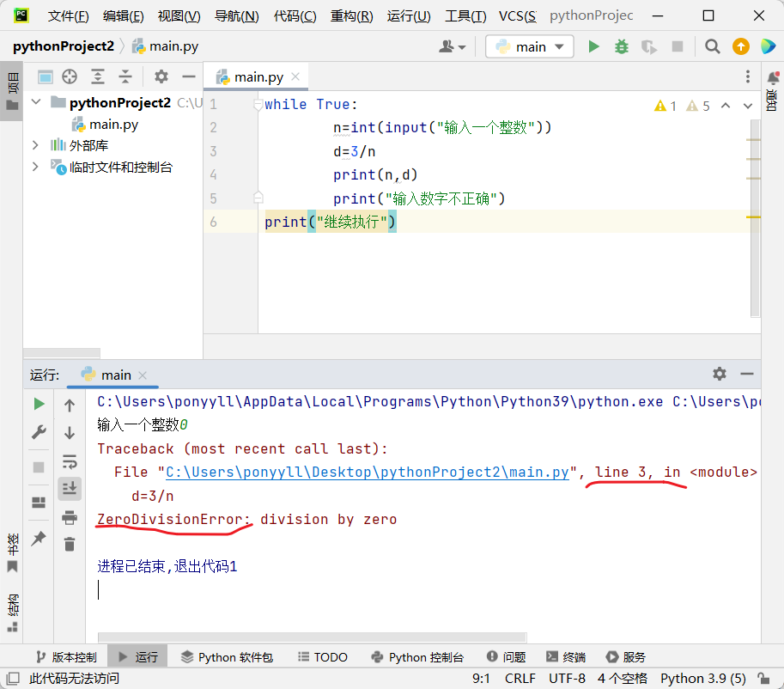Pin the run tab
784x689 pixels.
[39, 539]
